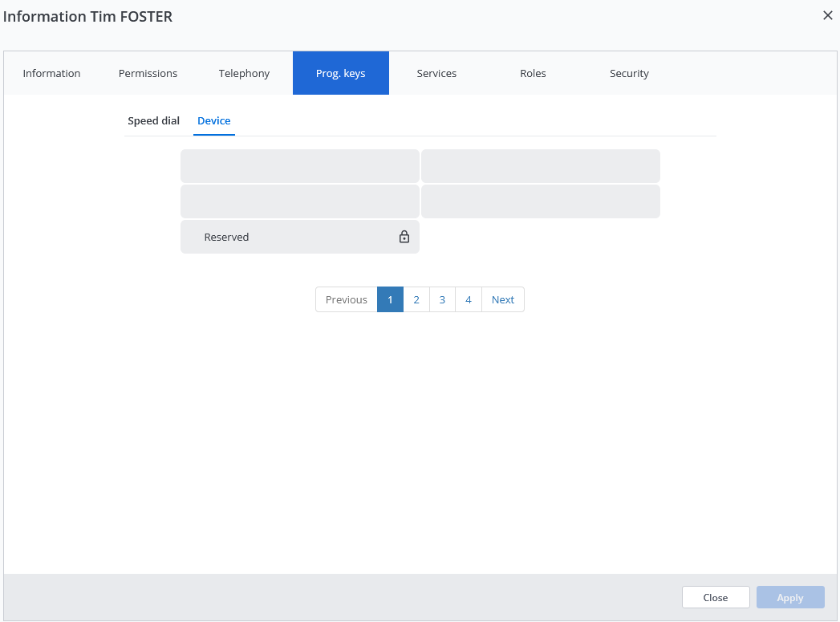
Task: Open the Information tab
Action: 51,73
